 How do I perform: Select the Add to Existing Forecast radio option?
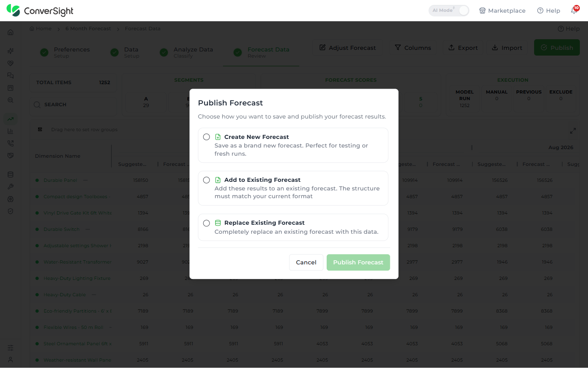[x=207, y=180]
